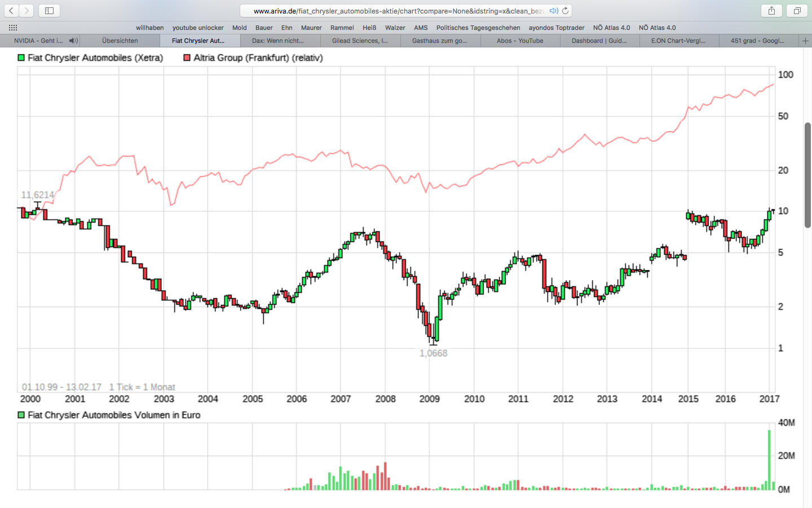Select the Fiat Chrysler Aut... tab
812x508 pixels.
click(x=200, y=41)
